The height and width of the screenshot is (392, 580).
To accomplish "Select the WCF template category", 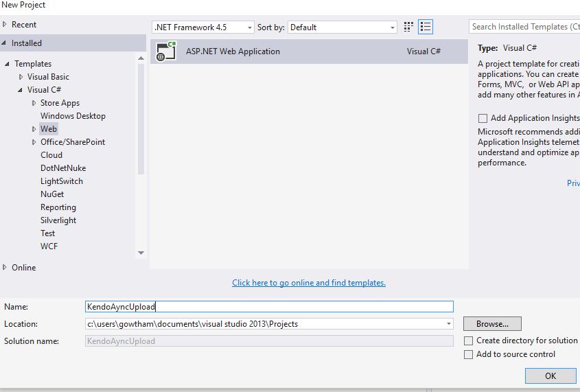I will coord(49,246).
